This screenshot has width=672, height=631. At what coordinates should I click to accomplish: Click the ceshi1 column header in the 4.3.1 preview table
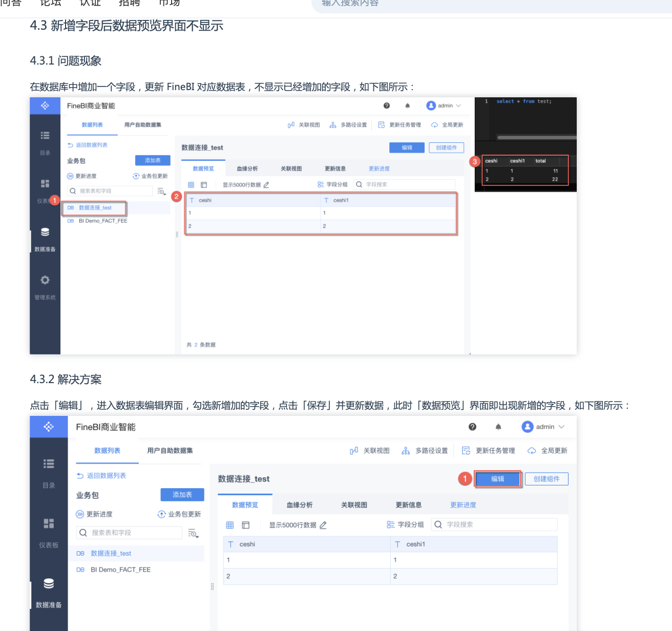pos(388,200)
